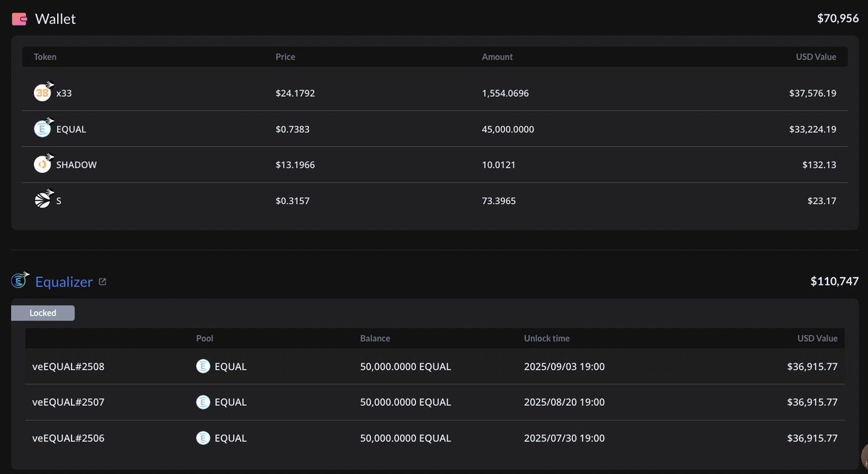
Task: Click the Pool column header
Action: point(205,338)
